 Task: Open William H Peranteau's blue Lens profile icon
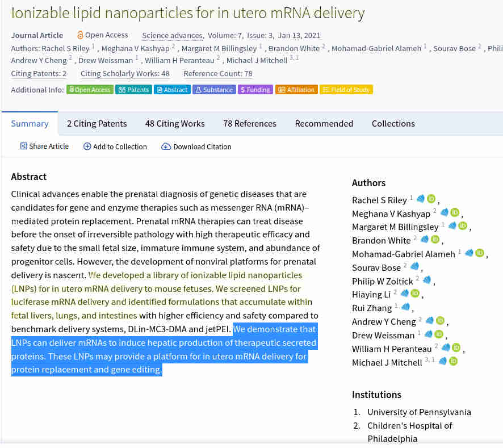pyautogui.click(x=446, y=347)
